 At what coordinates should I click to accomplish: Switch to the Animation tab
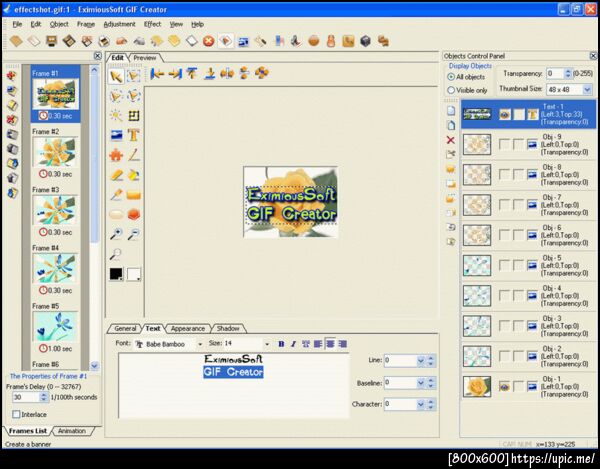[x=72, y=431]
